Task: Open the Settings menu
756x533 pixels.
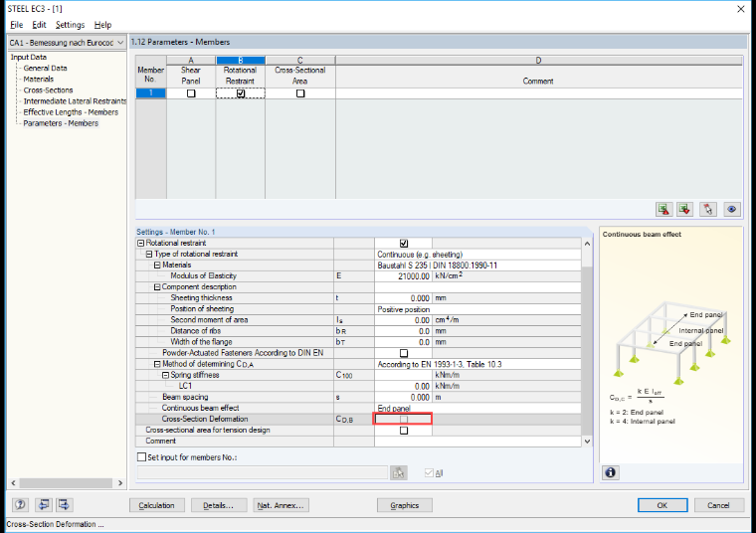Action: (x=70, y=25)
